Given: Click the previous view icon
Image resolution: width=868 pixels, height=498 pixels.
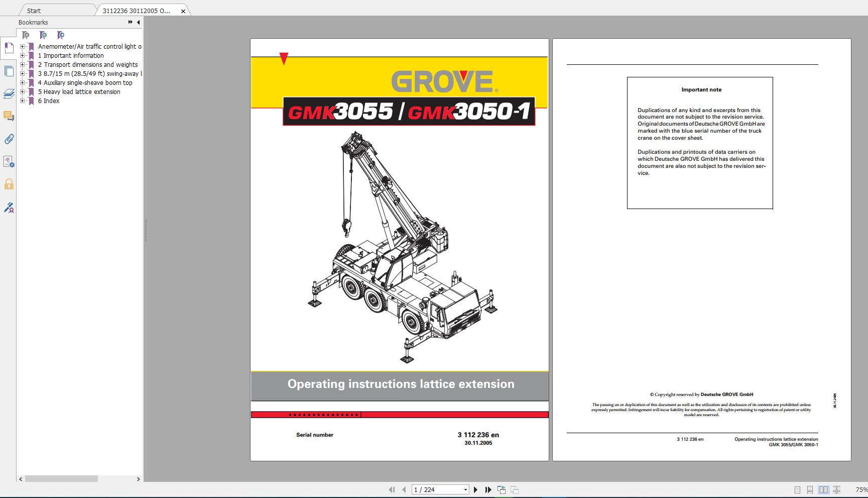Looking at the screenshot, I should [x=501, y=489].
